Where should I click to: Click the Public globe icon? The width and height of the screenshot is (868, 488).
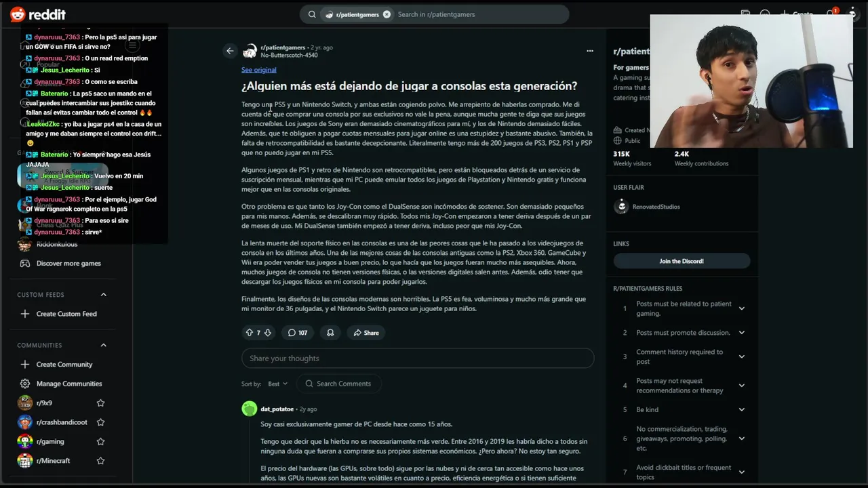[x=618, y=141]
